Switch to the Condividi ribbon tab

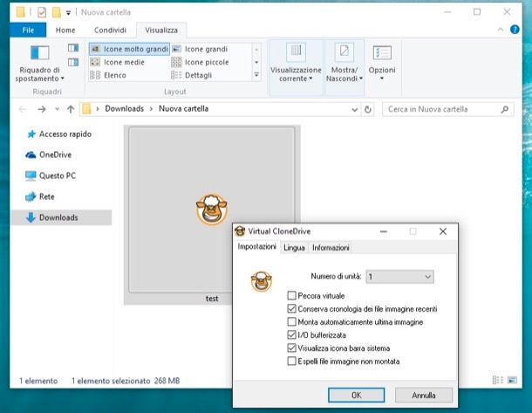click(110, 30)
